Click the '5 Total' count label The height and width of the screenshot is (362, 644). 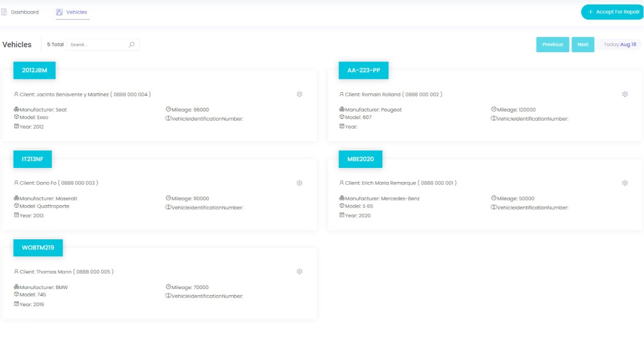click(55, 44)
